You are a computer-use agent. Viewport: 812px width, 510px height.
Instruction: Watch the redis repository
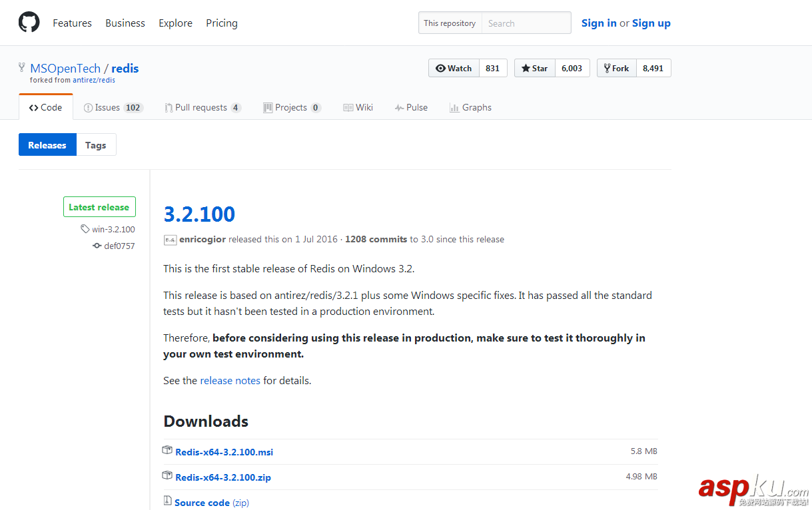tap(454, 68)
